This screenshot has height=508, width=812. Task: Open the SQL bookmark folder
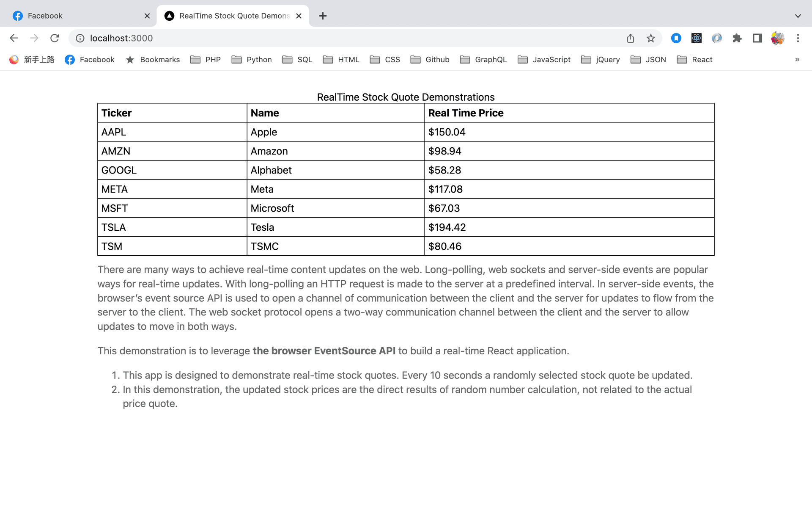click(297, 60)
